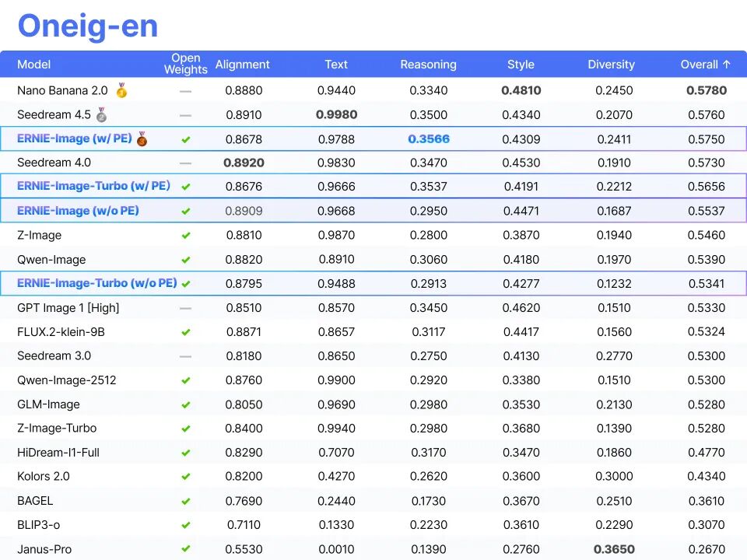This screenshot has width=747, height=560.
Task: Click the bronze medal beside ERNIE-Image (w/ PE)
Action: click(142, 139)
